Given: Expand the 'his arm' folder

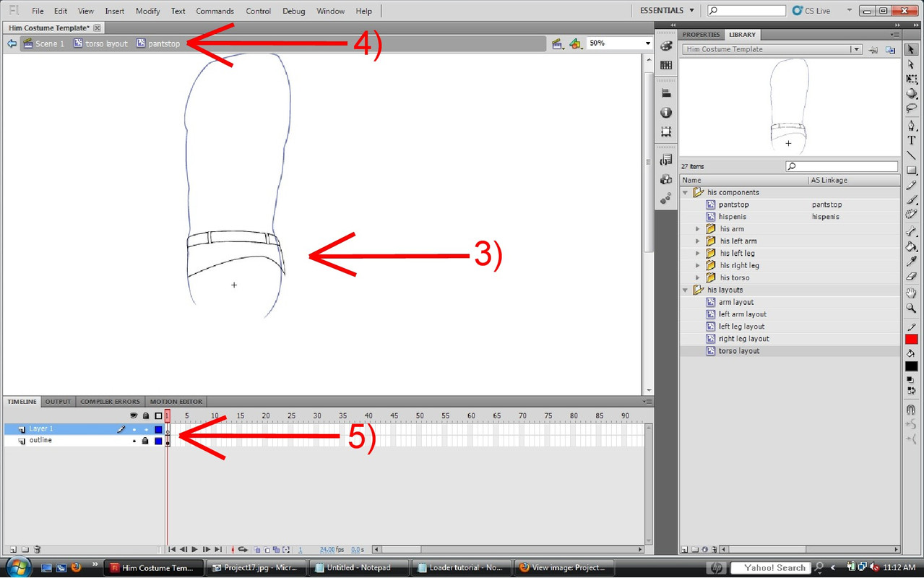Looking at the screenshot, I should (x=697, y=229).
